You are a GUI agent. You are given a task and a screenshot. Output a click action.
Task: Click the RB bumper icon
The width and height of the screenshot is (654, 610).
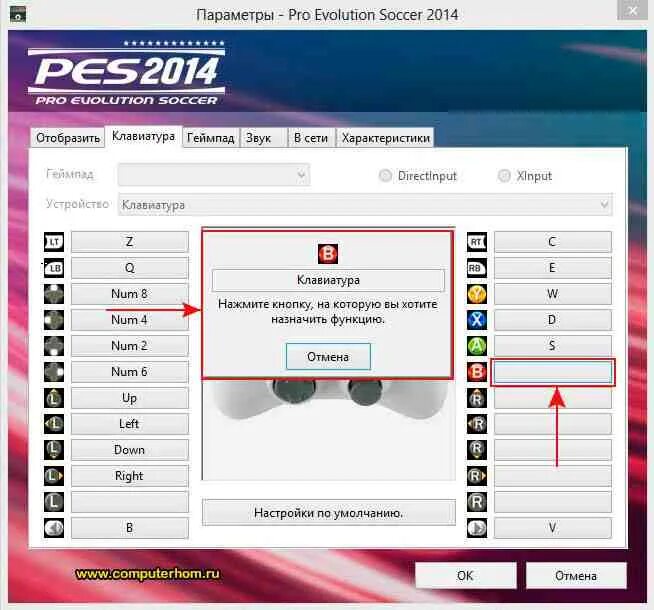[477, 268]
